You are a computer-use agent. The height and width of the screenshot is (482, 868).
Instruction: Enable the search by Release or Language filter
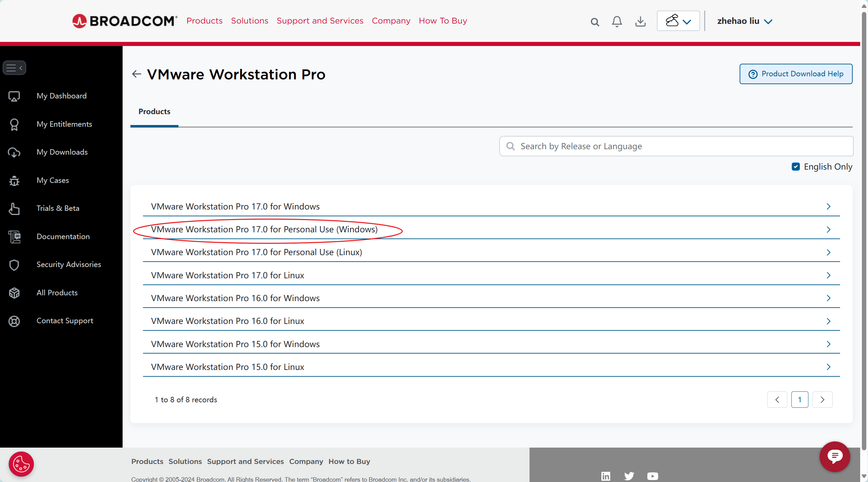[x=676, y=145]
